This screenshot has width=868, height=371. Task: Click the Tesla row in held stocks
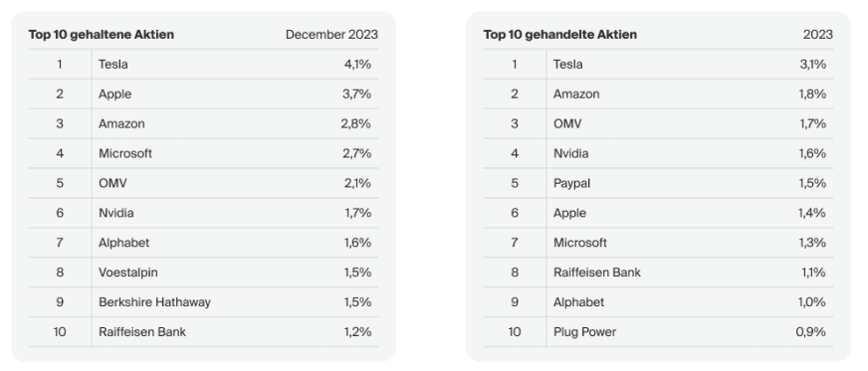tap(203, 64)
